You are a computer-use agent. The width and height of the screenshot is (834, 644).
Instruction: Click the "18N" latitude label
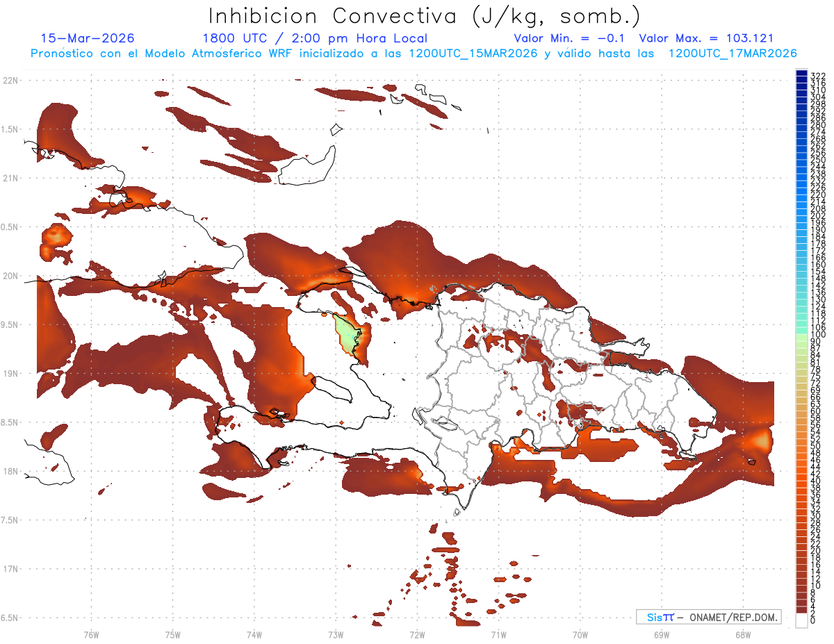10,471
